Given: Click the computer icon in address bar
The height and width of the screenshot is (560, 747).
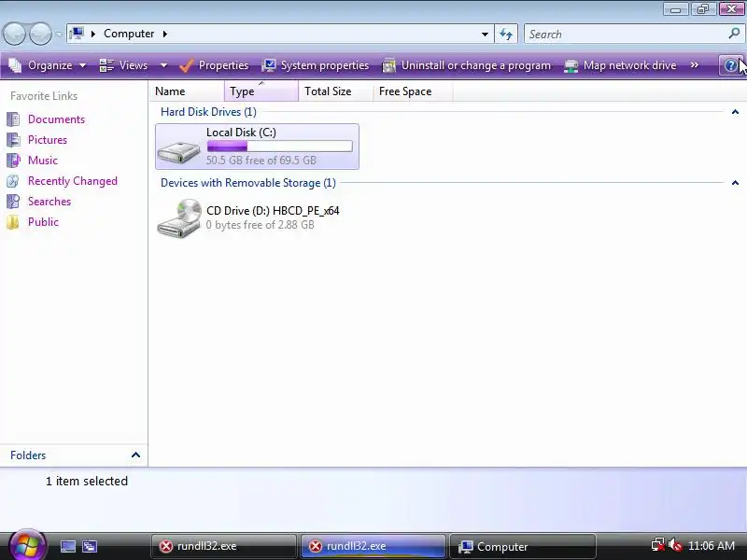Looking at the screenshot, I should [x=77, y=34].
